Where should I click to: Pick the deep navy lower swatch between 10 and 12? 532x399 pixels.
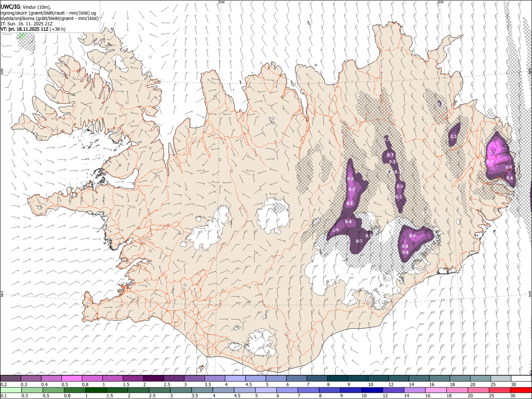click(372, 390)
